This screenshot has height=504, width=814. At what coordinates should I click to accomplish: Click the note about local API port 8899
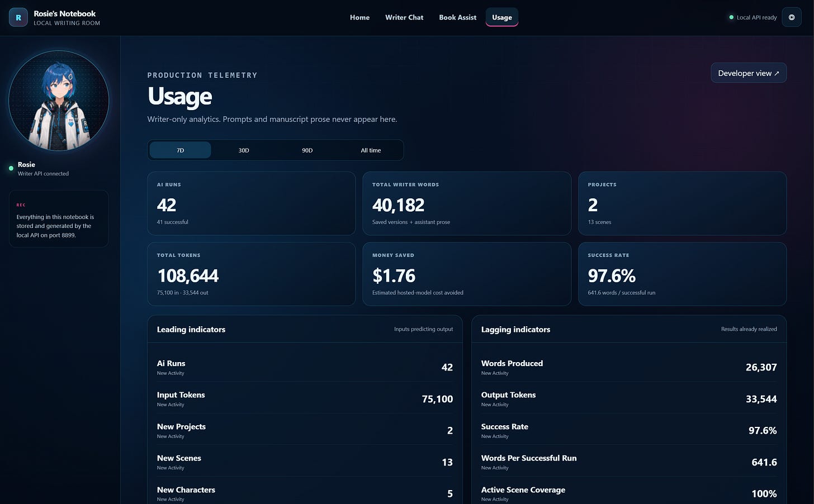55,226
